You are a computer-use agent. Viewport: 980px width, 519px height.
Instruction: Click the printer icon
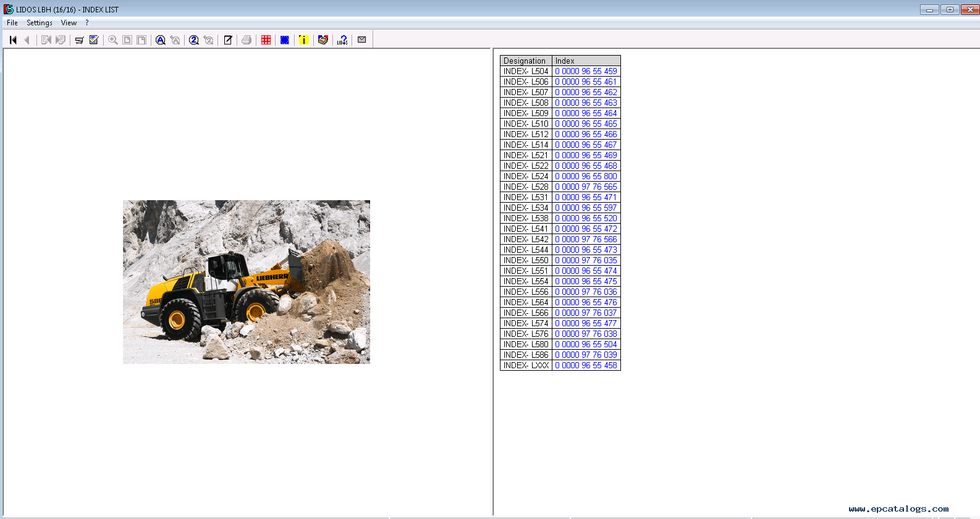click(x=247, y=40)
